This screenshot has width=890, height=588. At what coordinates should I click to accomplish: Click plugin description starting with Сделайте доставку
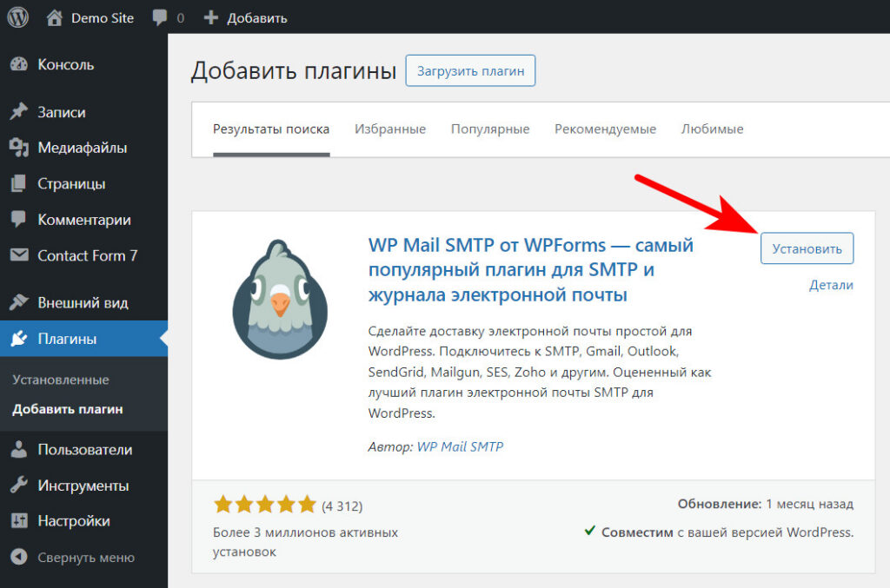click(x=540, y=372)
